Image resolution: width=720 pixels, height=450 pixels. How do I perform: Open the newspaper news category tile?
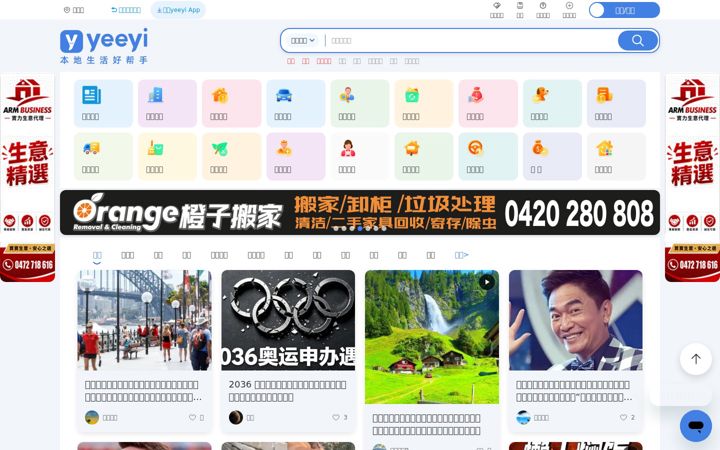tap(103, 103)
